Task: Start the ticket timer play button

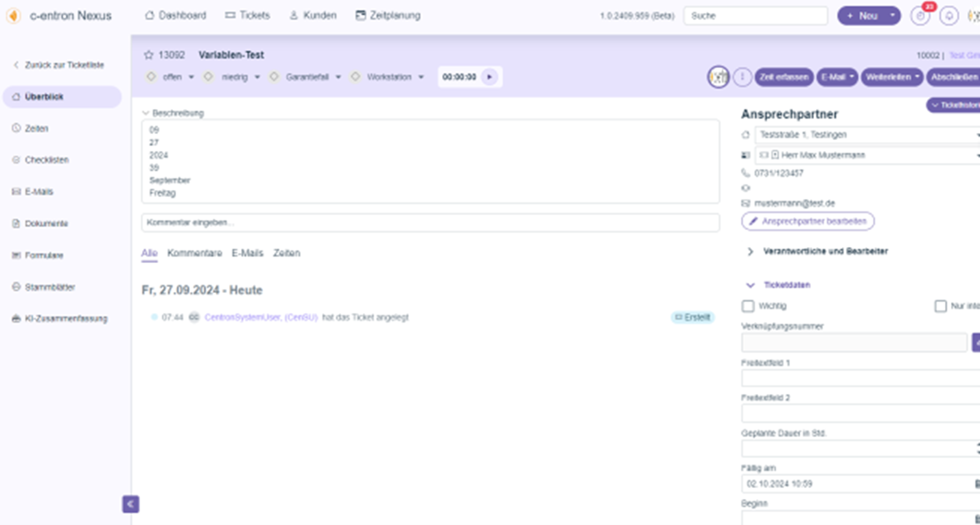Action: 489,77
